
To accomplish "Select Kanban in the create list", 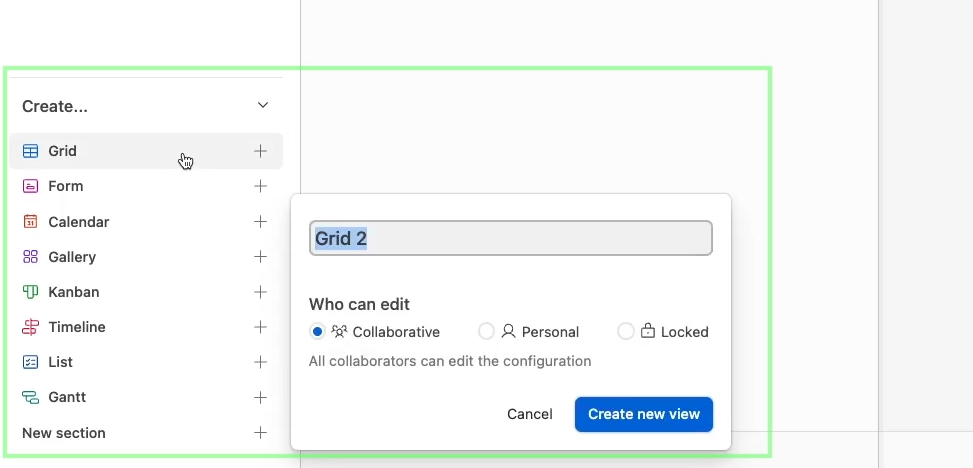I will click(146, 292).
